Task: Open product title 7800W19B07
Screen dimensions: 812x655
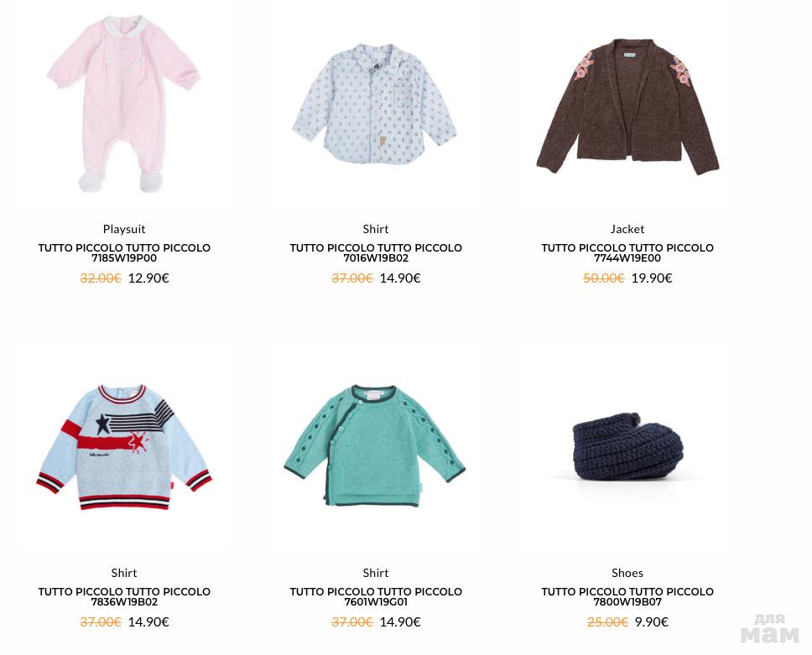Action: (x=627, y=596)
